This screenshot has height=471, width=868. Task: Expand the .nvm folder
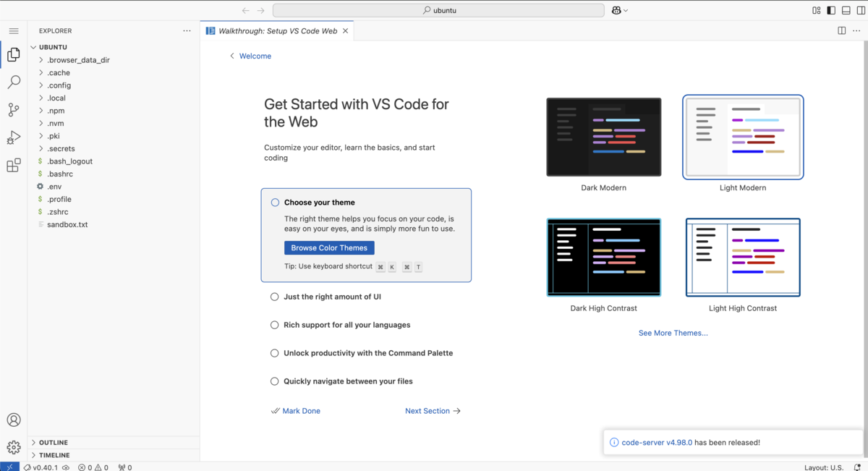(x=41, y=123)
